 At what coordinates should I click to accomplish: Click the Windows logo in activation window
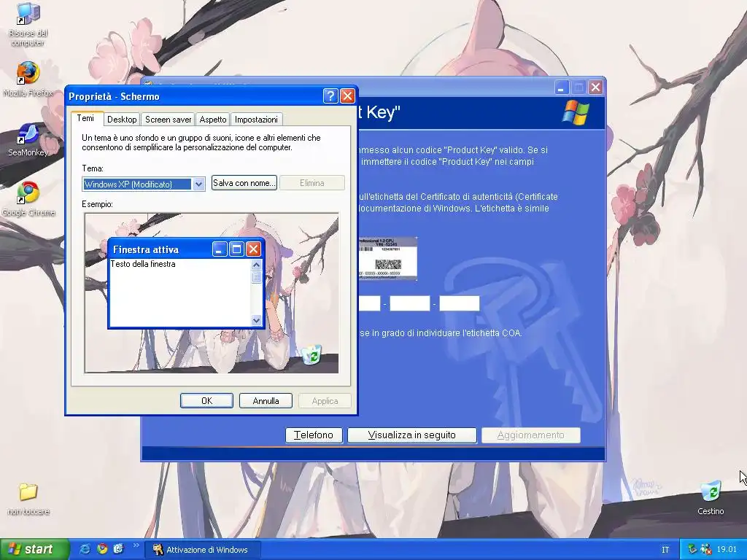[x=576, y=112]
